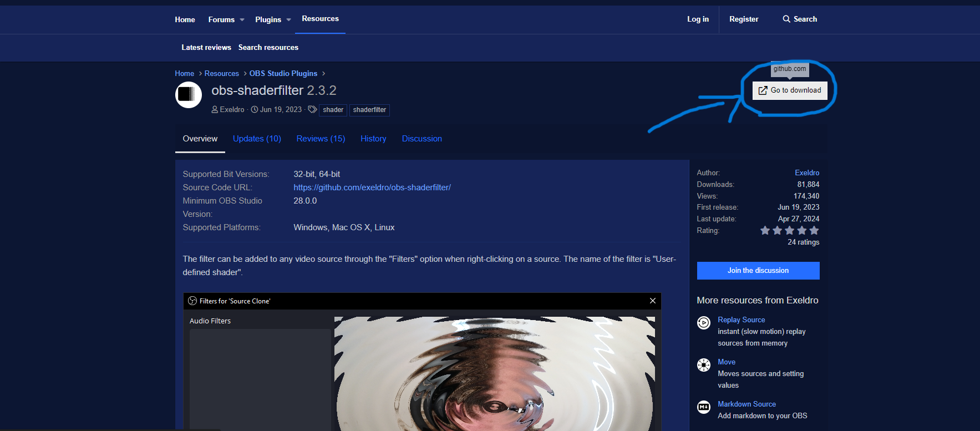Open the Exeldro link in the Author row
Screen dimensions: 980x431
[807, 173]
